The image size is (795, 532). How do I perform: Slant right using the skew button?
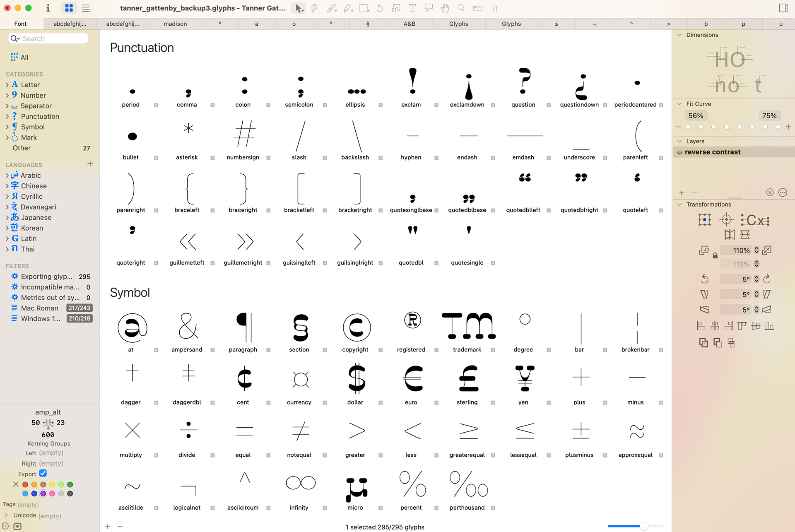point(767,294)
